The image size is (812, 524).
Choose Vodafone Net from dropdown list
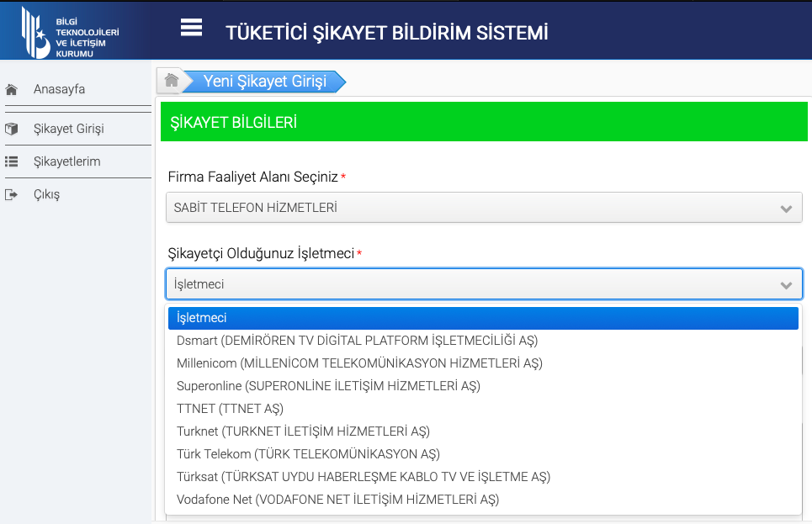click(337, 500)
